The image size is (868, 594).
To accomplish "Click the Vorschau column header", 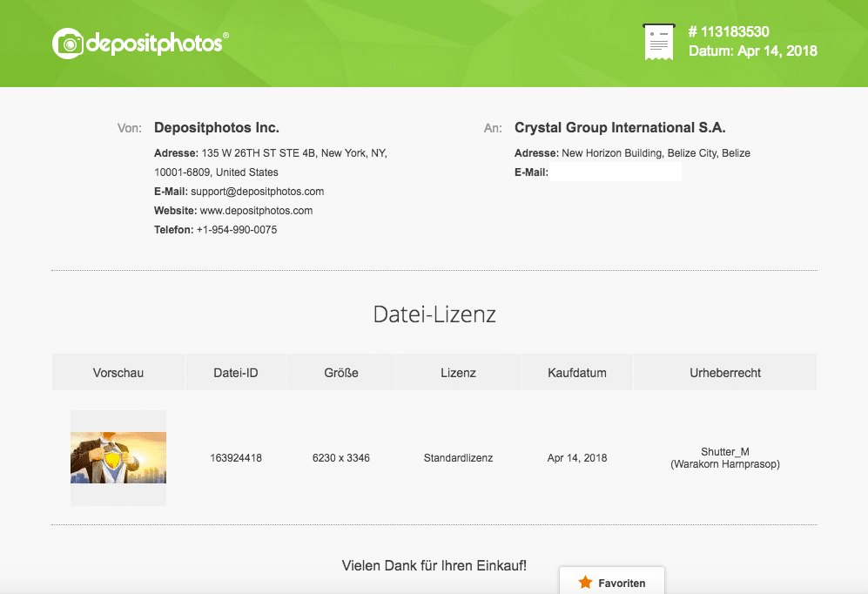I will click(118, 373).
